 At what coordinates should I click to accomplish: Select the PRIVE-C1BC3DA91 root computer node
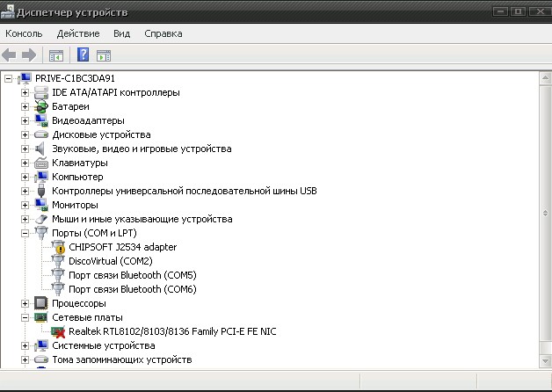coord(76,78)
